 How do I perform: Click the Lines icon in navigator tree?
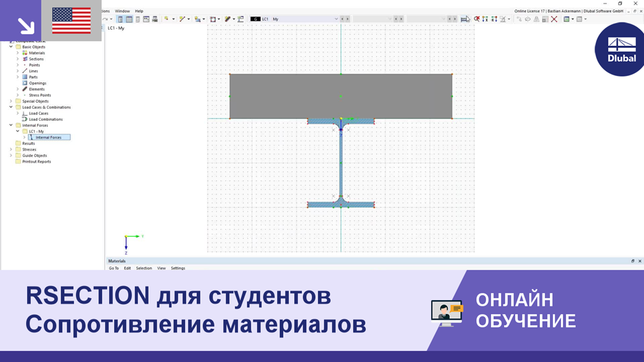tap(25, 71)
